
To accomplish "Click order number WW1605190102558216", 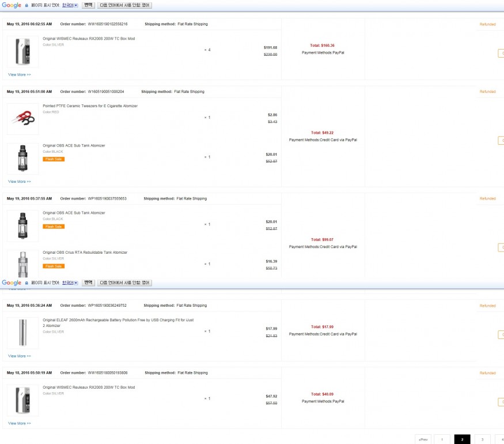I will (108, 24).
